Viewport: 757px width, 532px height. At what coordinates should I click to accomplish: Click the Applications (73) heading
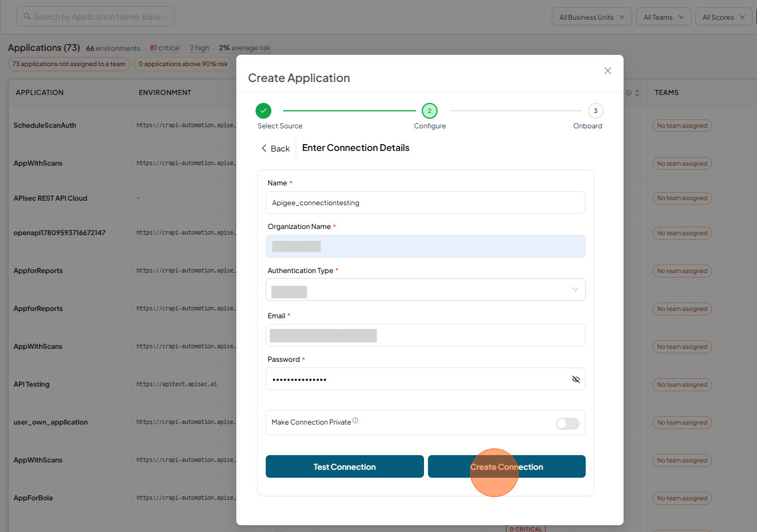click(x=44, y=47)
